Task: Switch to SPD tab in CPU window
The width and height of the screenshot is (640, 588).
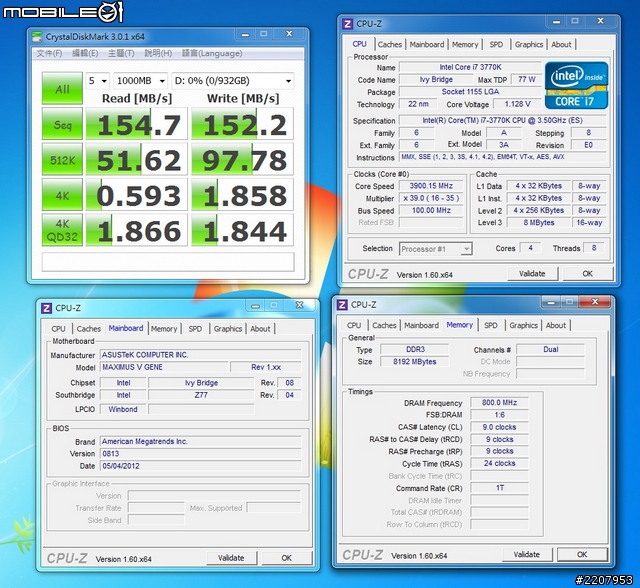Action: [x=496, y=44]
